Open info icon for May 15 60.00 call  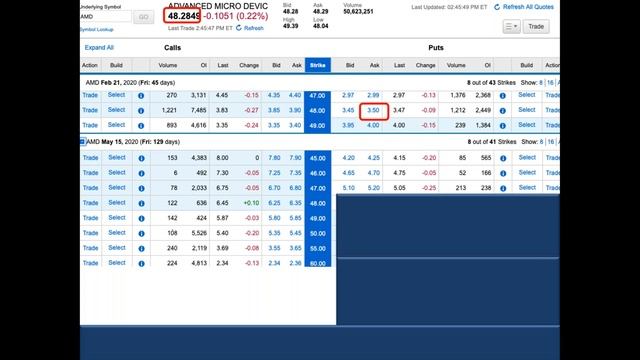coord(141,264)
